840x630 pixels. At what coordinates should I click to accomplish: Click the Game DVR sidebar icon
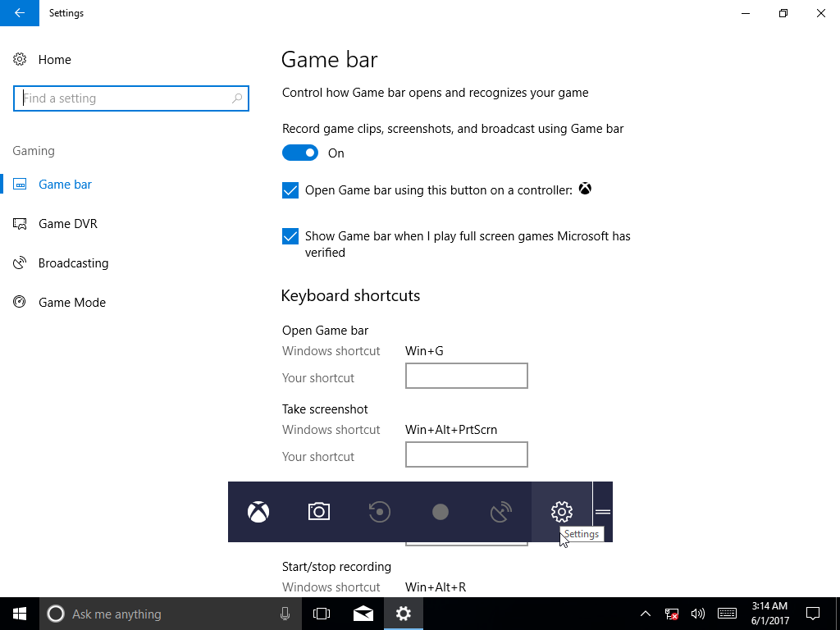click(20, 223)
